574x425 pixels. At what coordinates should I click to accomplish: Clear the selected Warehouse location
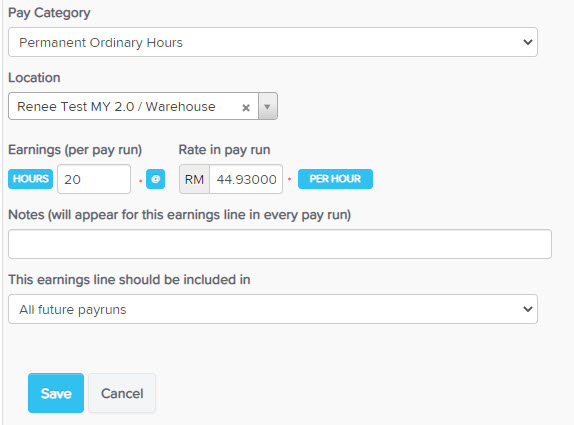246,108
